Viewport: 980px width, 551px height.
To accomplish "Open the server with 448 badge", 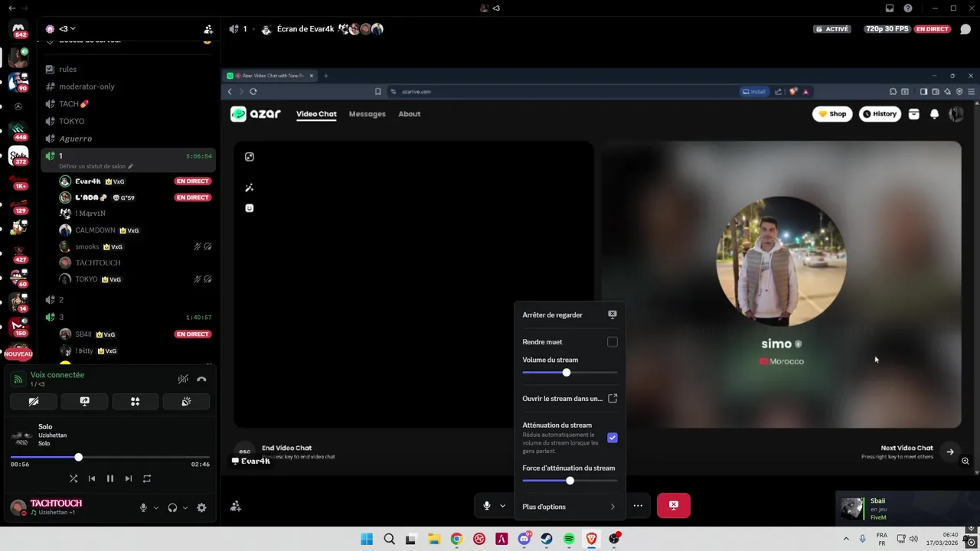I will point(18,130).
